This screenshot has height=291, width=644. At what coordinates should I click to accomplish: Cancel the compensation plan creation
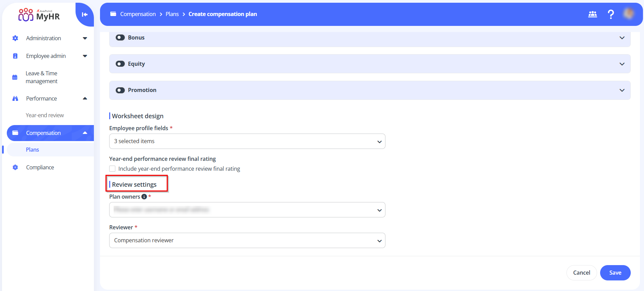click(x=581, y=273)
